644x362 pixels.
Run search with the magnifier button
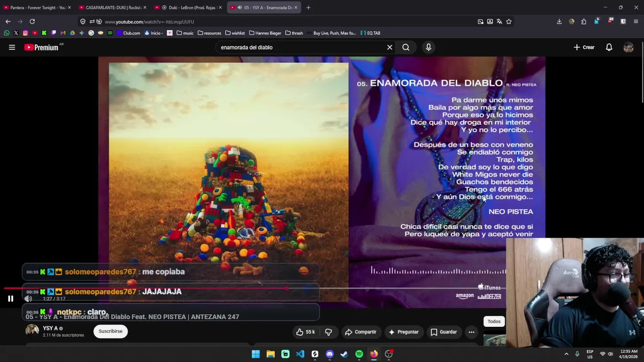(406, 47)
